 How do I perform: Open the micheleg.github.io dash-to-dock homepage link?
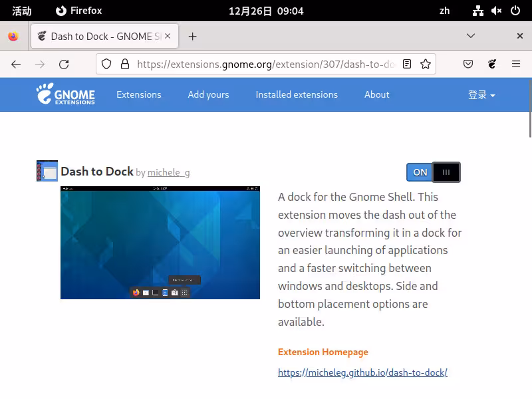pyautogui.click(x=362, y=372)
